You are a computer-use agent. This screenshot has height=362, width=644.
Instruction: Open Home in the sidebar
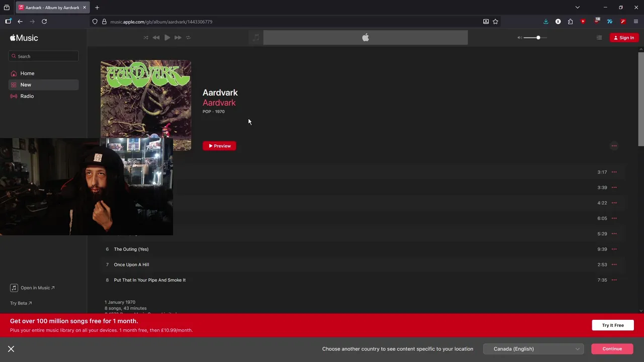(43, 73)
